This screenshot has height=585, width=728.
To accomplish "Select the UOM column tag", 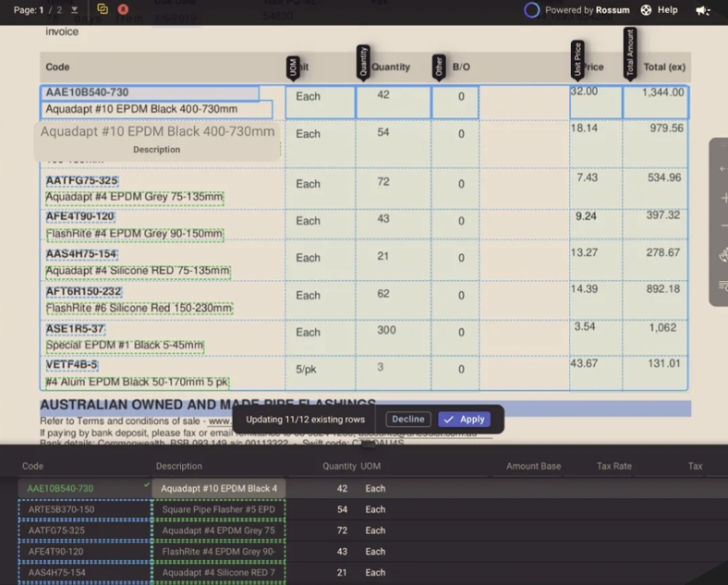I will 293,67.
